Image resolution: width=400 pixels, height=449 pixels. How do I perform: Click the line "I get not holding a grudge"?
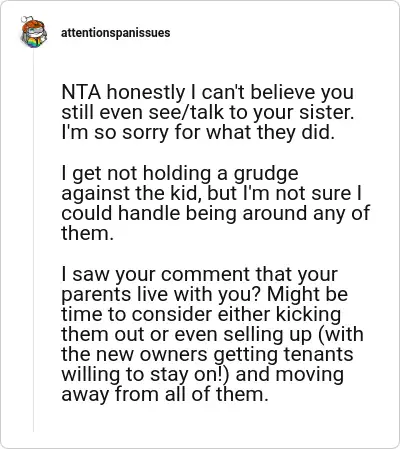pos(180,174)
